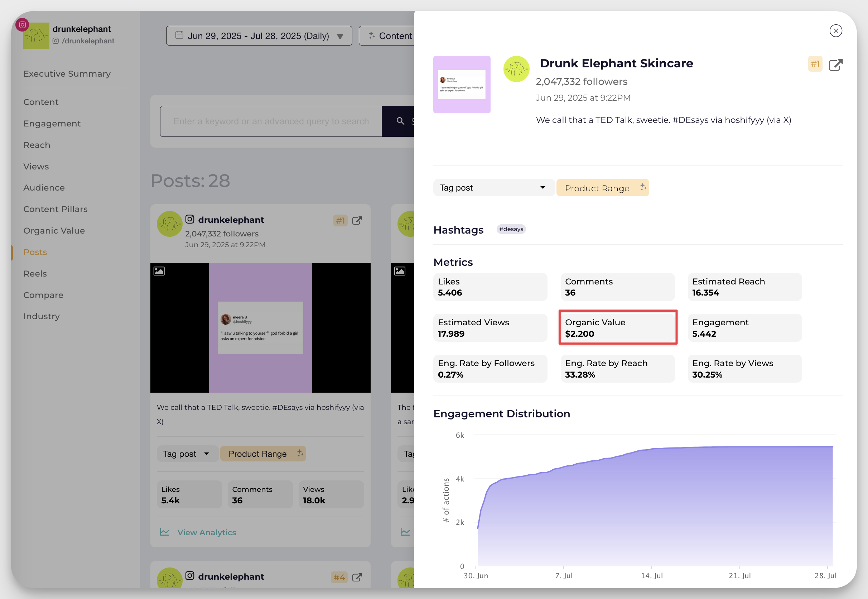Click Instagram icon on first post card

[x=190, y=219]
